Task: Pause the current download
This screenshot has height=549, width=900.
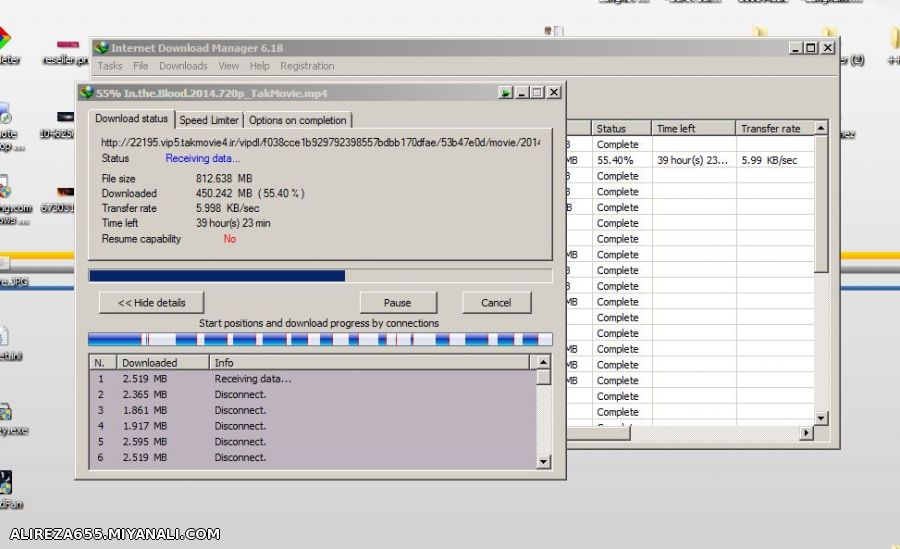Action: (397, 303)
